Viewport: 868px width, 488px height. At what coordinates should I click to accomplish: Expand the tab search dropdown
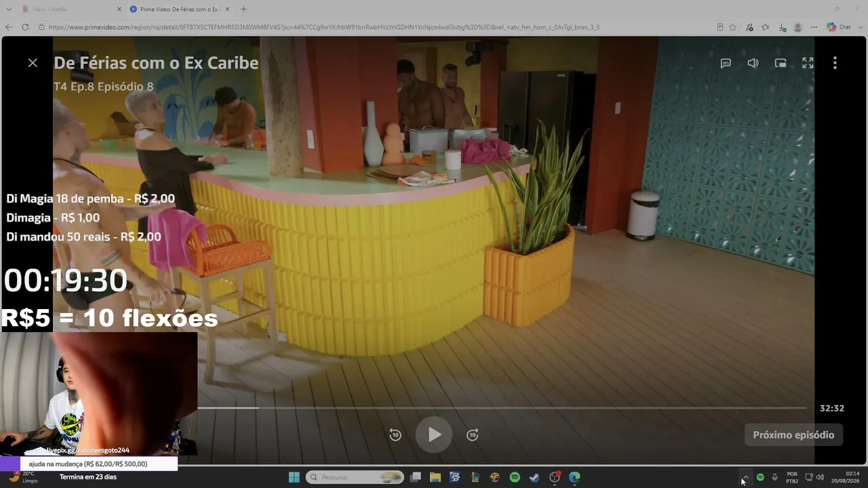pos(9,9)
